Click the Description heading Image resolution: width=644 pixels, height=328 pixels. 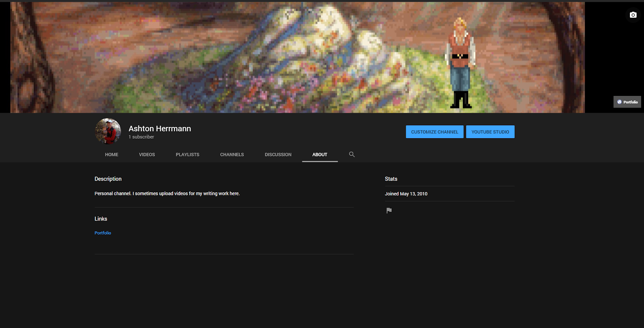[108, 179]
